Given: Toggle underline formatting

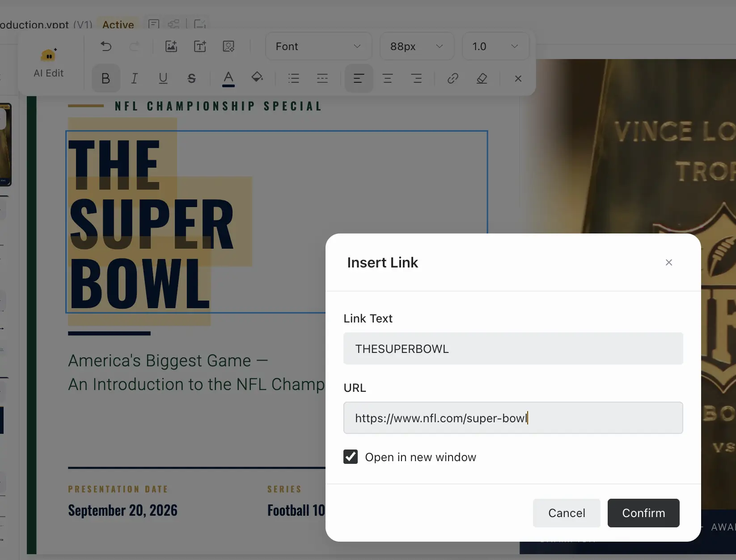Looking at the screenshot, I should [x=163, y=78].
